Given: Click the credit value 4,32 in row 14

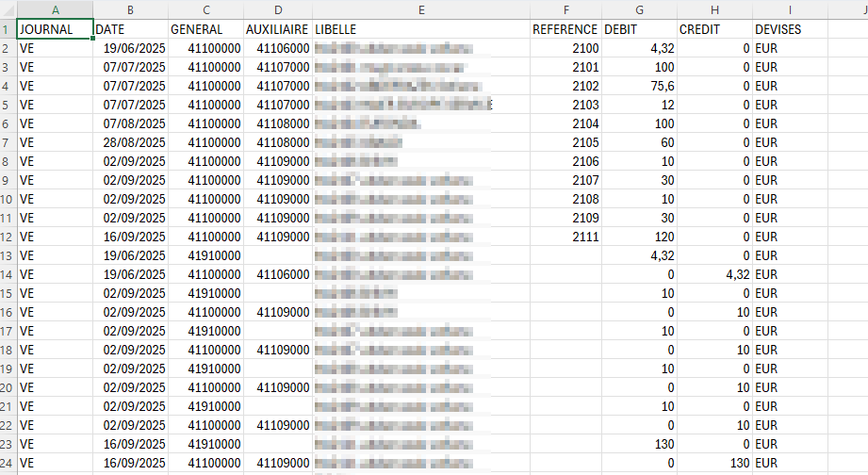Looking at the screenshot, I should point(714,274).
